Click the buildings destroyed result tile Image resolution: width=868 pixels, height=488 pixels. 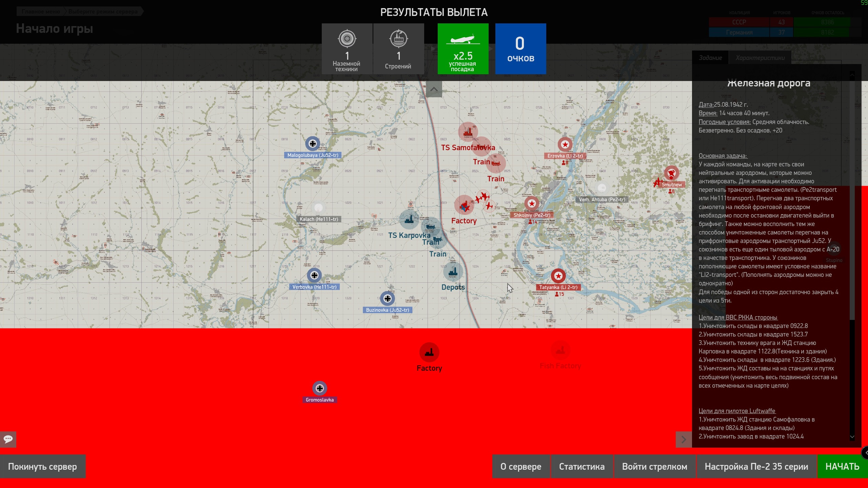[398, 48]
